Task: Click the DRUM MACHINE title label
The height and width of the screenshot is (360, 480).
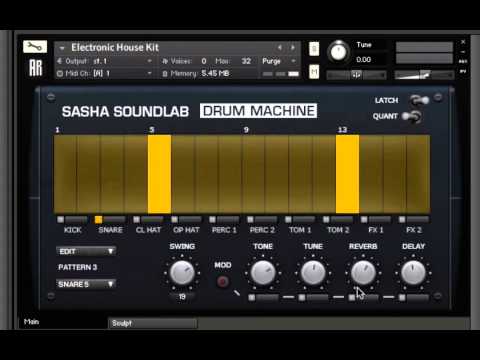Action: click(258, 111)
